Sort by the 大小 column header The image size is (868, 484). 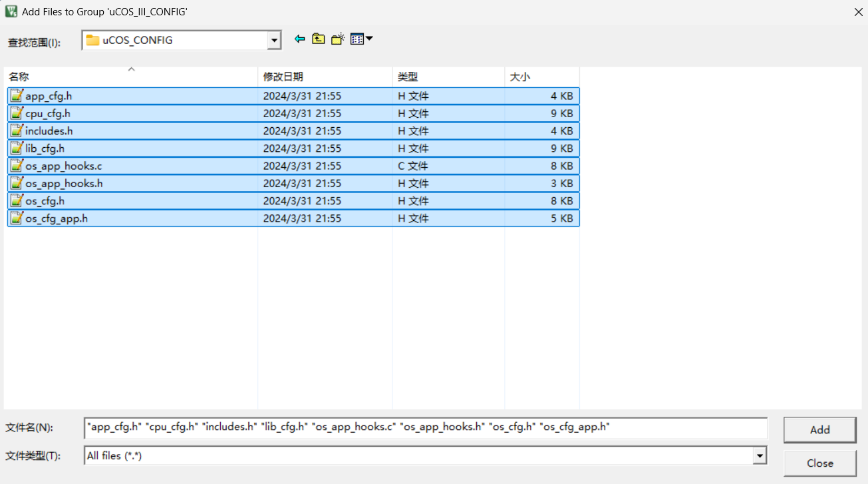[542, 77]
